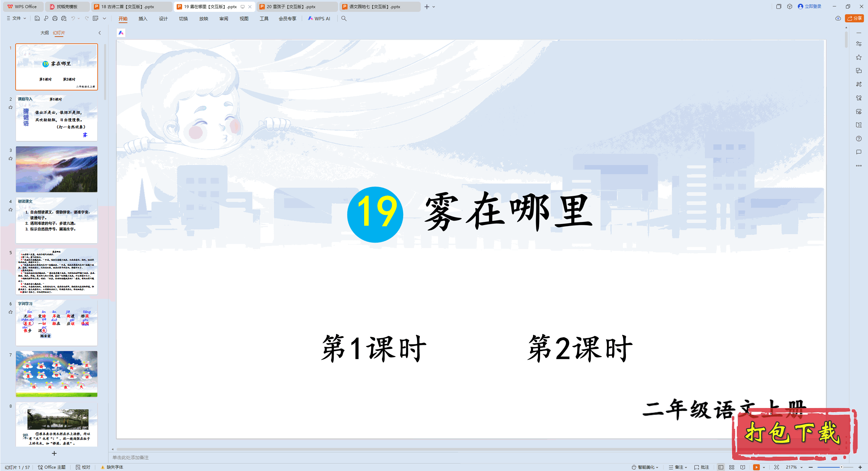Open the comments icon in right sidebar

point(859,152)
